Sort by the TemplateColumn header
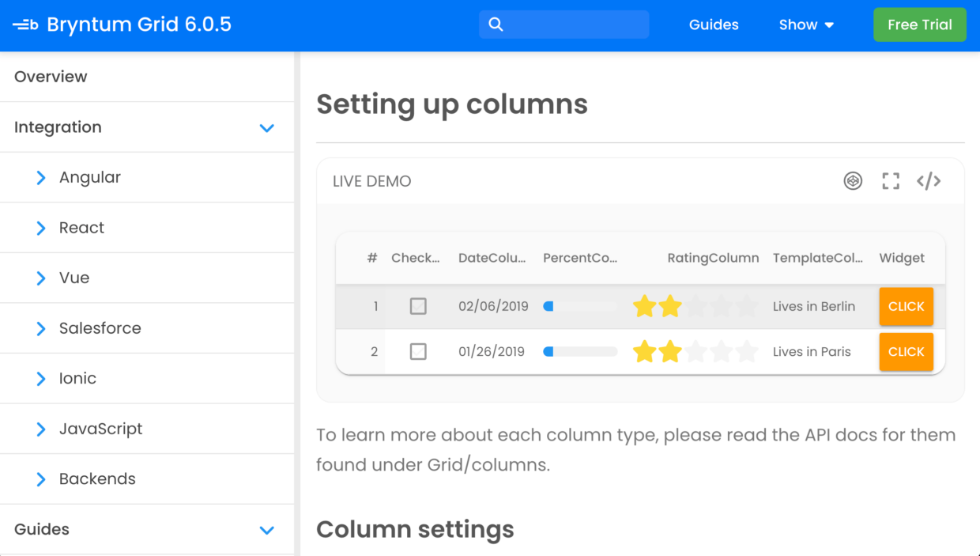980x556 pixels. (818, 258)
